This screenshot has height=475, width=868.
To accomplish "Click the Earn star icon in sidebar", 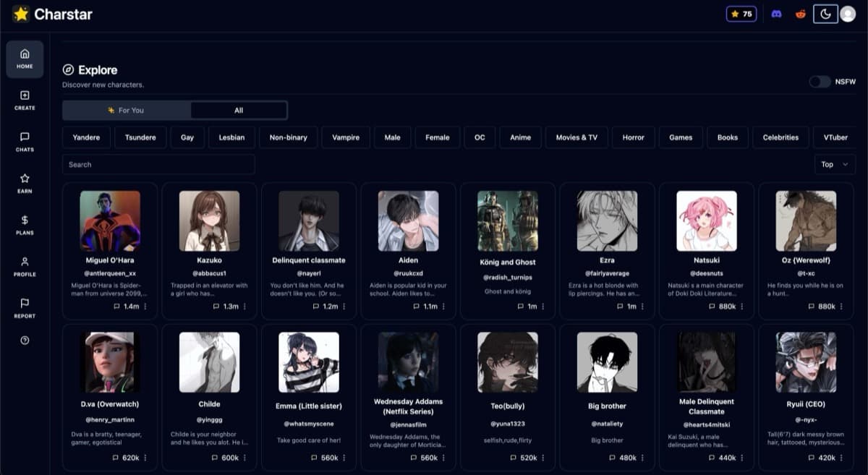I will (25, 183).
